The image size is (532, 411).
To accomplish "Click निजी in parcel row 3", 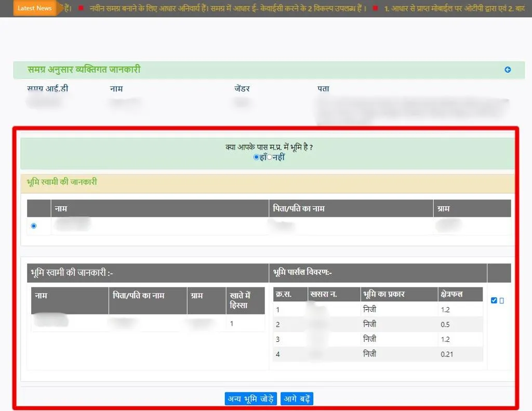I will 369,339.
